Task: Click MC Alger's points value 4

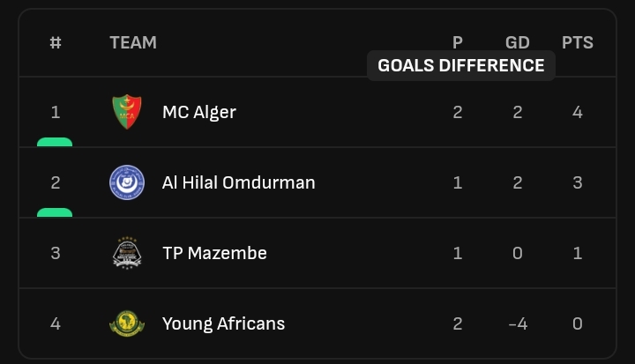Action: pyautogui.click(x=577, y=112)
